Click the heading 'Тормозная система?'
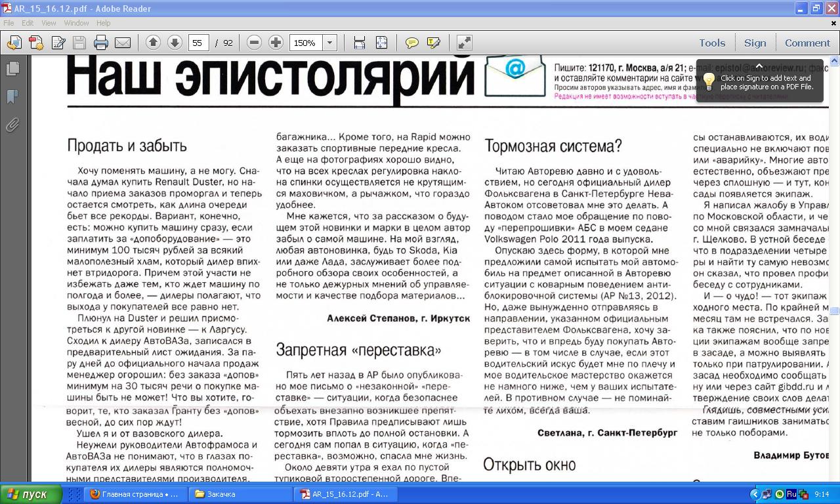The height and width of the screenshot is (504, 840). point(553,146)
